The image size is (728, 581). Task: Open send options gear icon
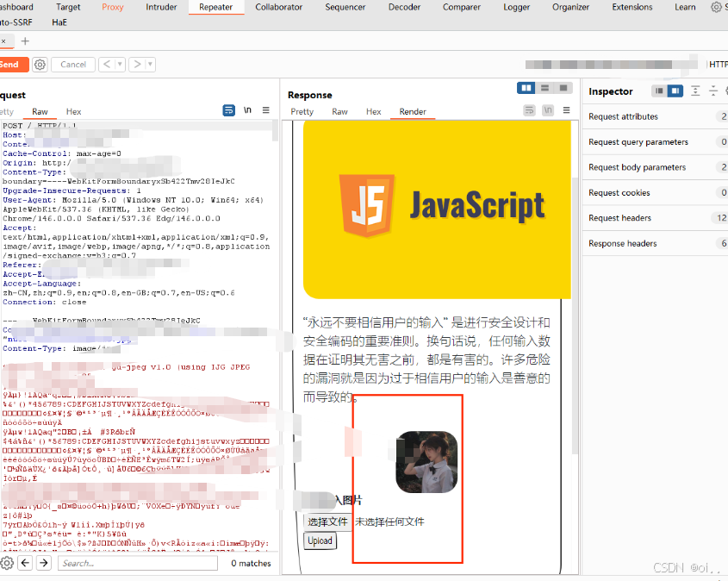40,65
